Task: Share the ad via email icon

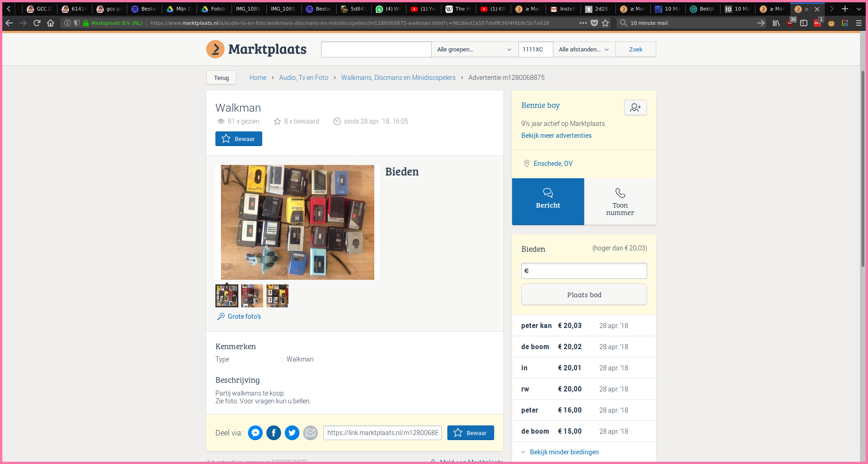Action: [310, 433]
